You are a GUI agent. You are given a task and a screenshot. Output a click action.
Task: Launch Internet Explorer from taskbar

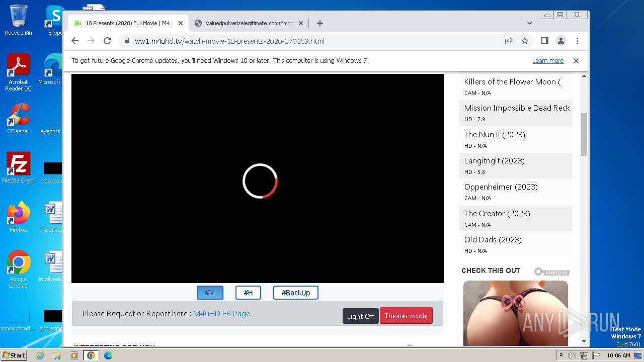[x=40, y=355]
